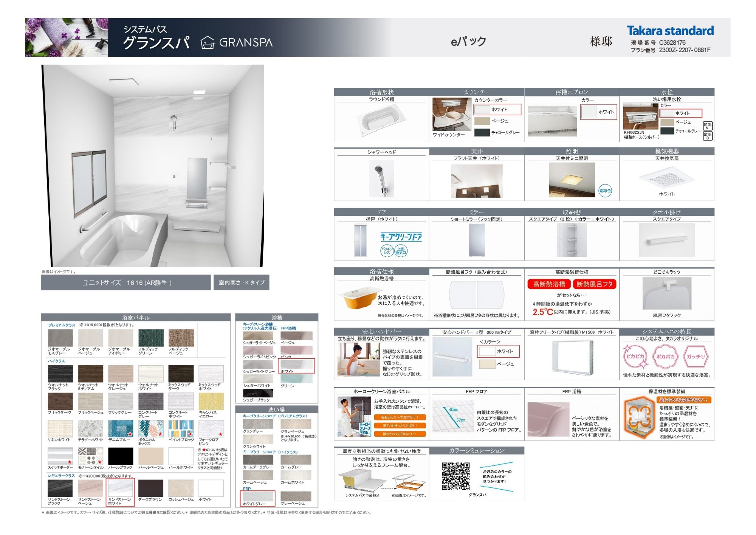Select the FRP ホワイト bathtub swatch
This screenshot has width=756, height=535.
(x=297, y=364)
